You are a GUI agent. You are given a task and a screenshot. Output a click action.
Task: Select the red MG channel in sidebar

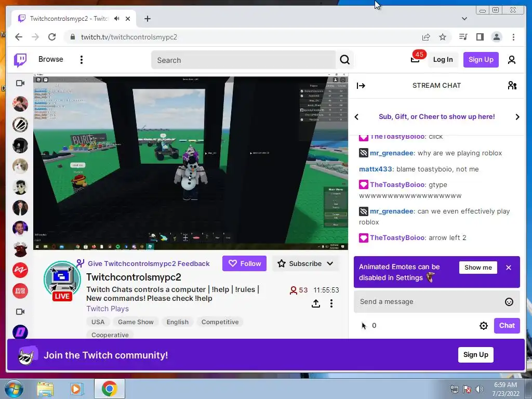point(20,291)
